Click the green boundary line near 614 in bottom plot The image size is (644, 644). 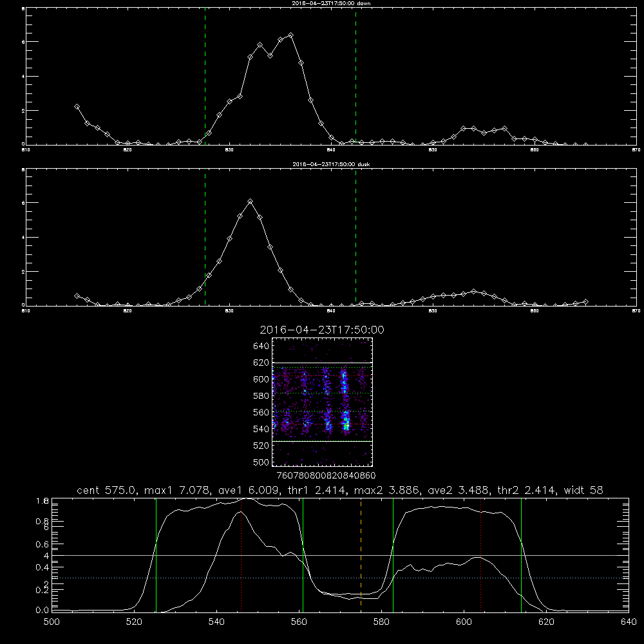pos(521,554)
